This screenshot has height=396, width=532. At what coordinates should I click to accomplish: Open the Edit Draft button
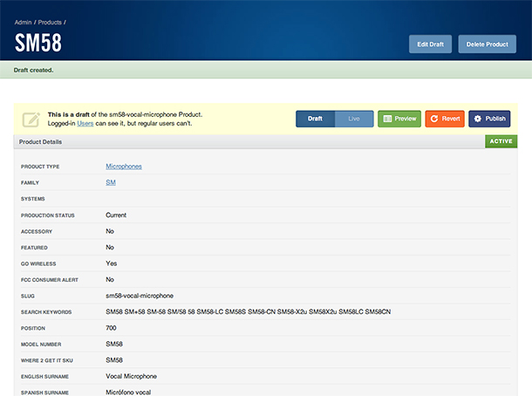click(430, 44)
